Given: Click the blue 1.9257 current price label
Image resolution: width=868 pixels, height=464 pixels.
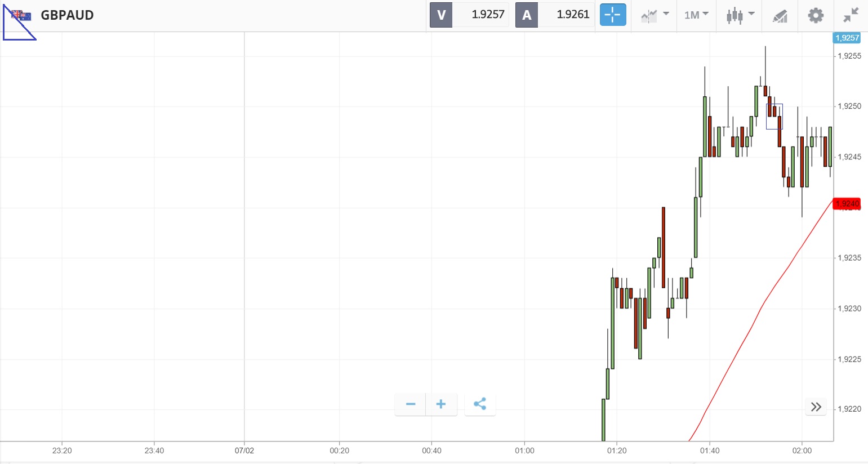Looking at the screenshot, I should click(847, 38).
